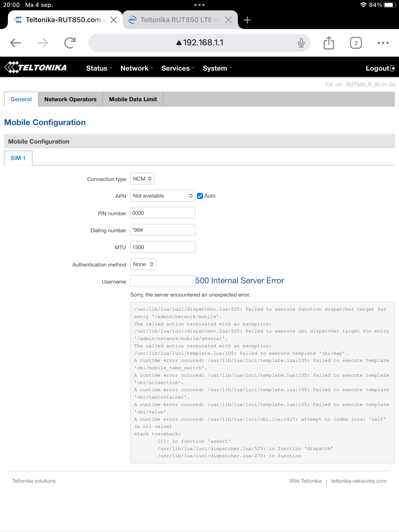Click the 500 Internal Server Error heading
This screenshot has width=399, height=532.
pos(240,281)
